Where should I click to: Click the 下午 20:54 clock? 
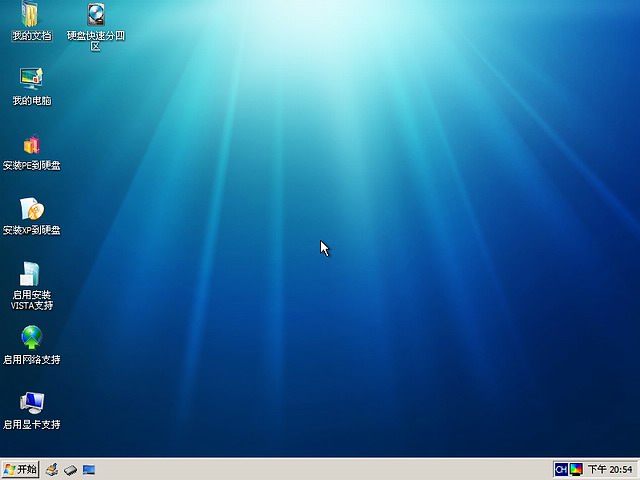pyautogui.click(x=610, y=469)
